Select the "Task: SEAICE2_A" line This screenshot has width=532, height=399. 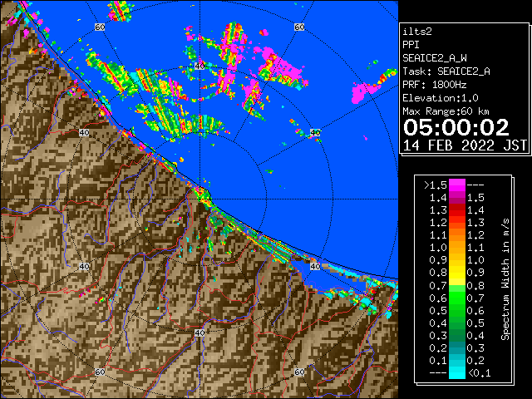point(446,71)
